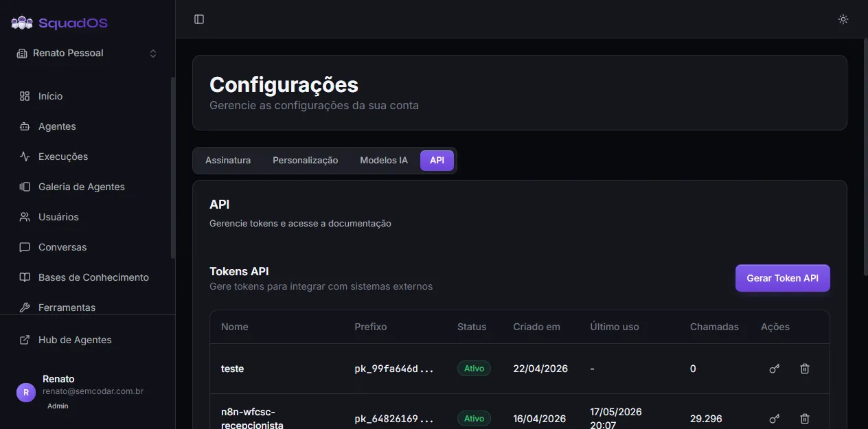
Task: Click the Gerar Token API button
Action: point(783,278)
